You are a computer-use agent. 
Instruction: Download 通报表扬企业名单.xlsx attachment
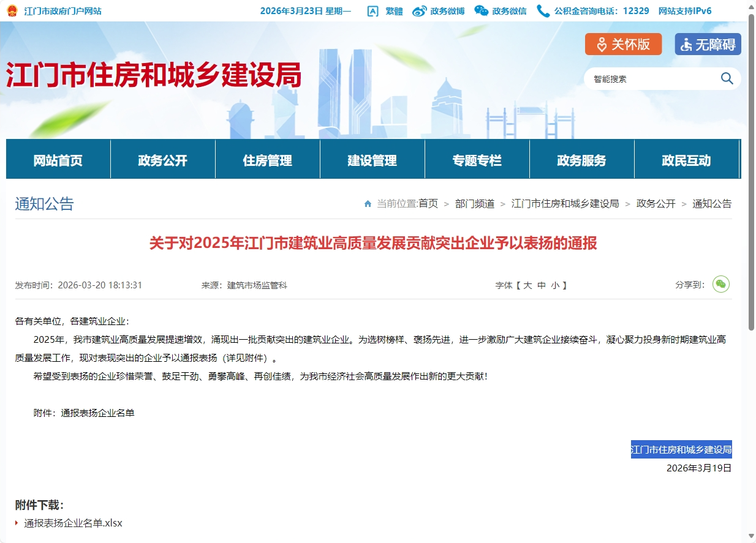click(73, 523)
